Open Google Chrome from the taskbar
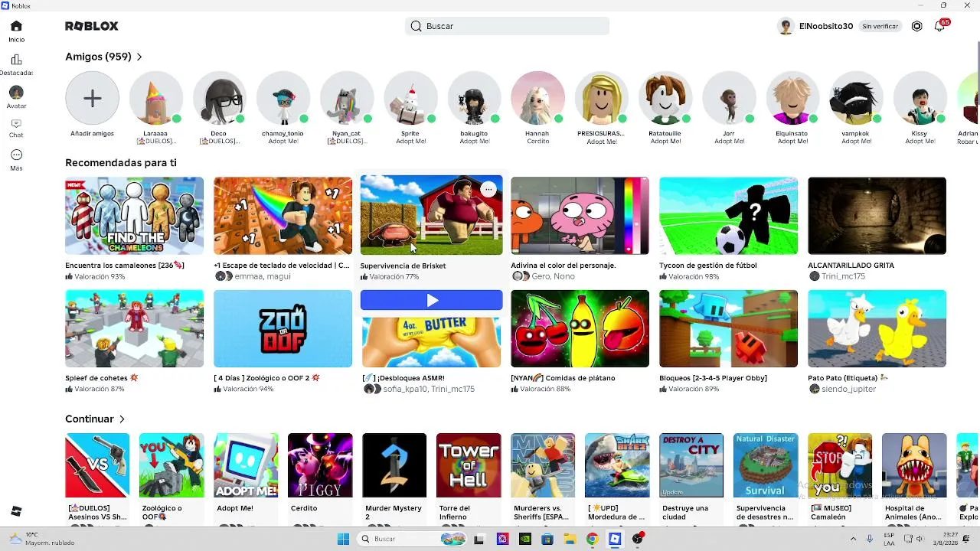The height and width of the screenshot is (551, 980). tap(592, 539)
